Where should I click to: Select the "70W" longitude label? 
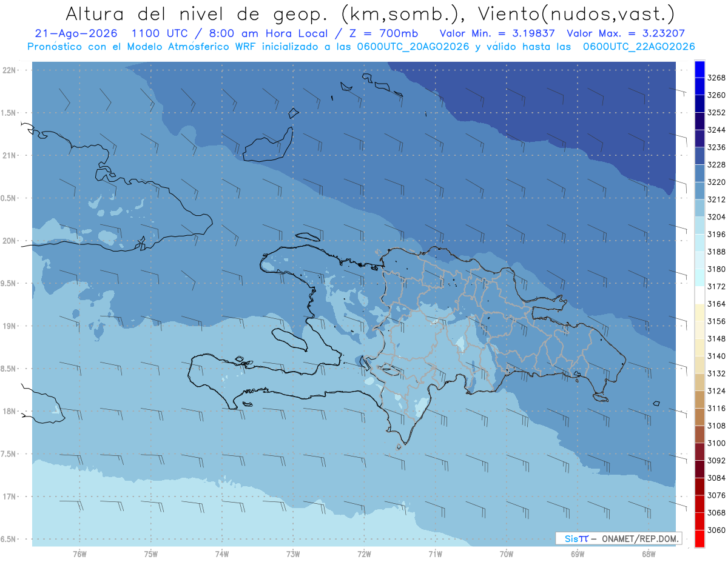[x=507, y=554]
